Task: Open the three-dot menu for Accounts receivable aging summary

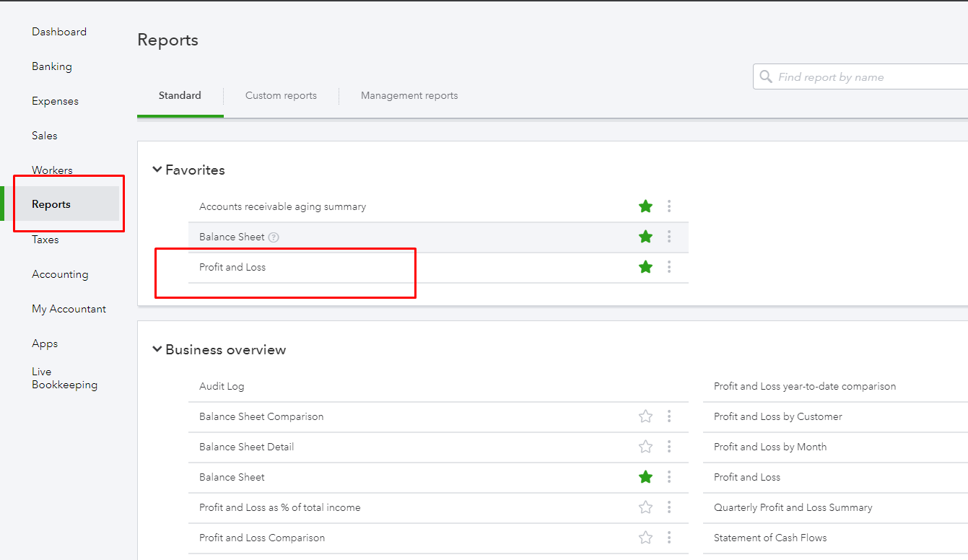Action: [669, 206]
